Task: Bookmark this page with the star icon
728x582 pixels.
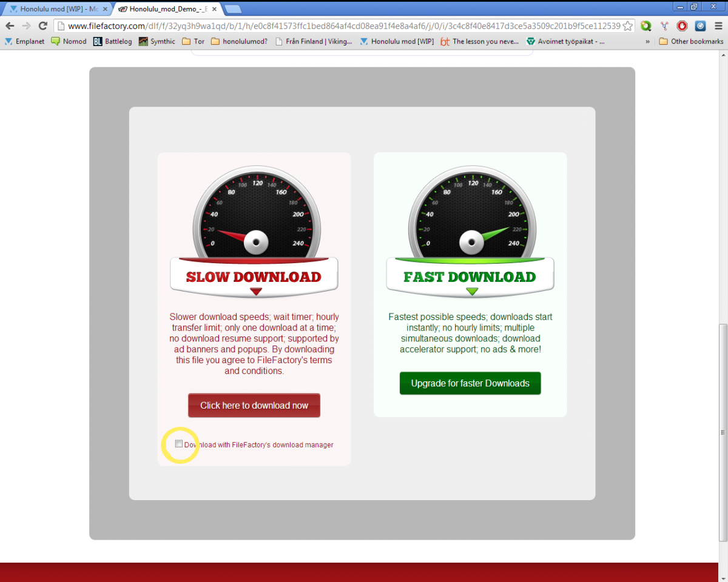Action: (628, 26)
